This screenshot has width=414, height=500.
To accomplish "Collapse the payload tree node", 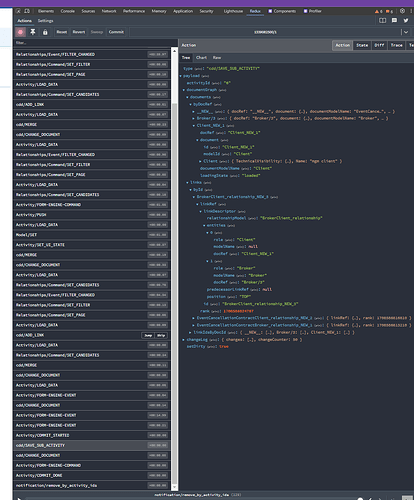I will pyautogui.click(x=181, y=76).
